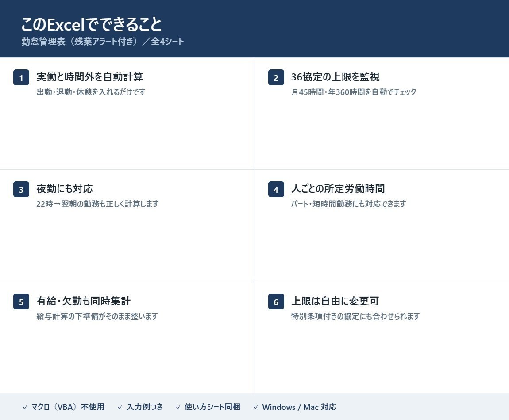
Task: Select the text 特別条項付きの協定にも合わせられます
Action: pyautogui.click(x=355, y=316)
